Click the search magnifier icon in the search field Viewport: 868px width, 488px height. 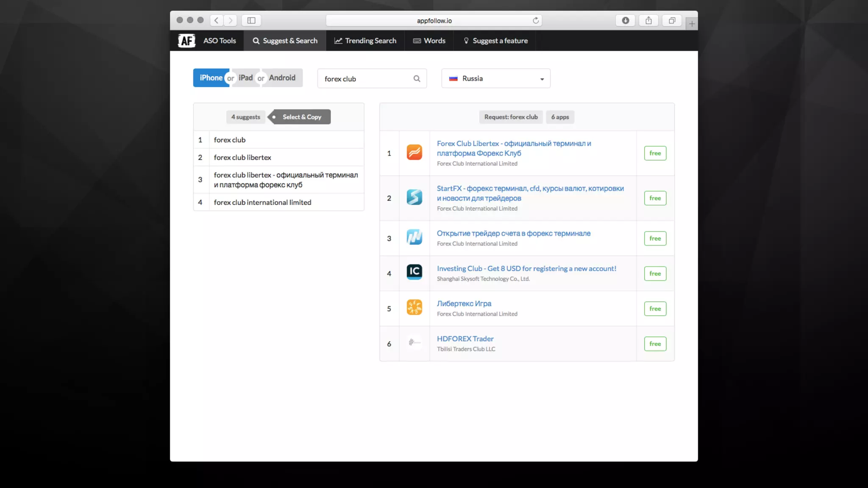(x=417, y=78)
